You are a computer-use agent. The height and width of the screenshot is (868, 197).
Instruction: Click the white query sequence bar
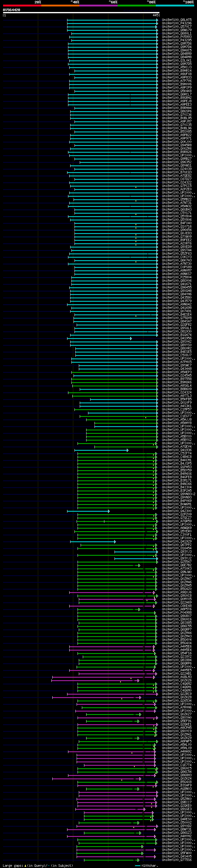click(x=81, y=13)
